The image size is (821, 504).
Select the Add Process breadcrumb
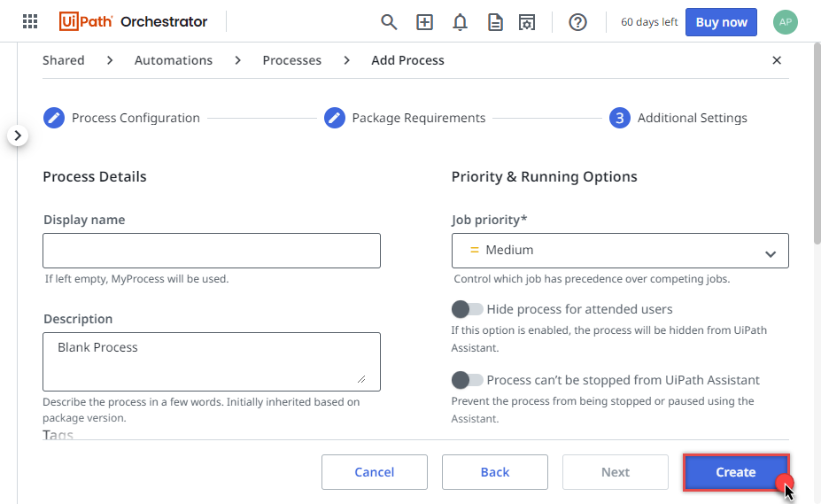pos(407,60)
